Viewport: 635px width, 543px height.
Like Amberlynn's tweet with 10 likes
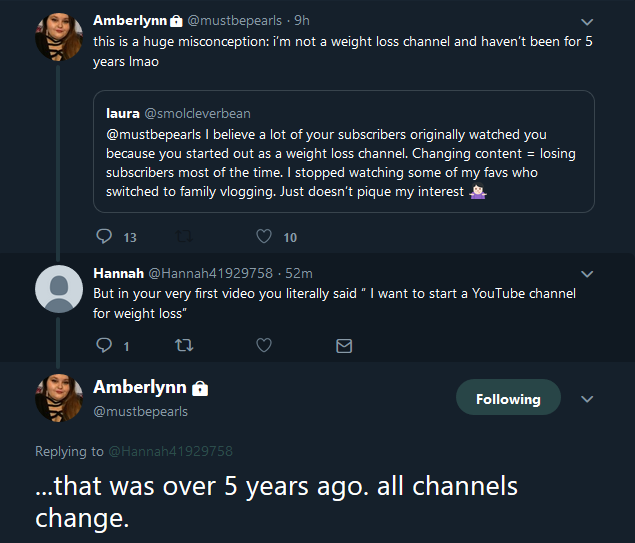264,236
